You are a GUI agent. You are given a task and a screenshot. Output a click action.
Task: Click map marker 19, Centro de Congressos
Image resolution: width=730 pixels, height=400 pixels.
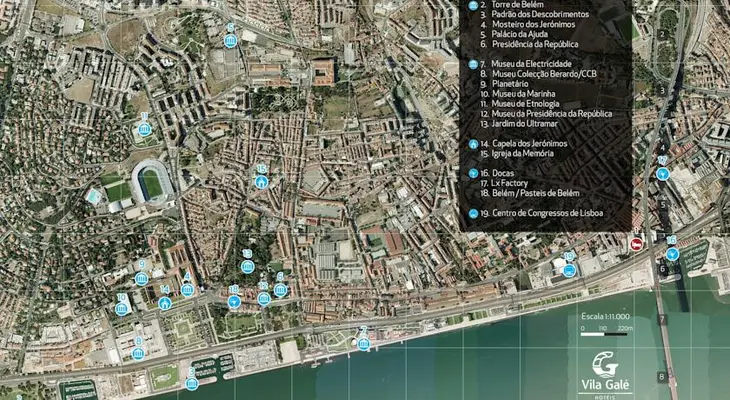pos(569,267)
